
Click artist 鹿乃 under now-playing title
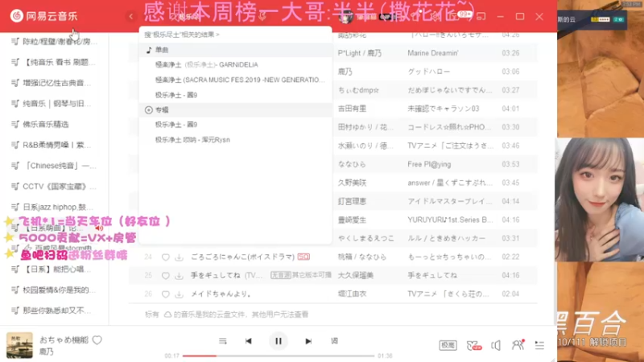coord(47,352)
